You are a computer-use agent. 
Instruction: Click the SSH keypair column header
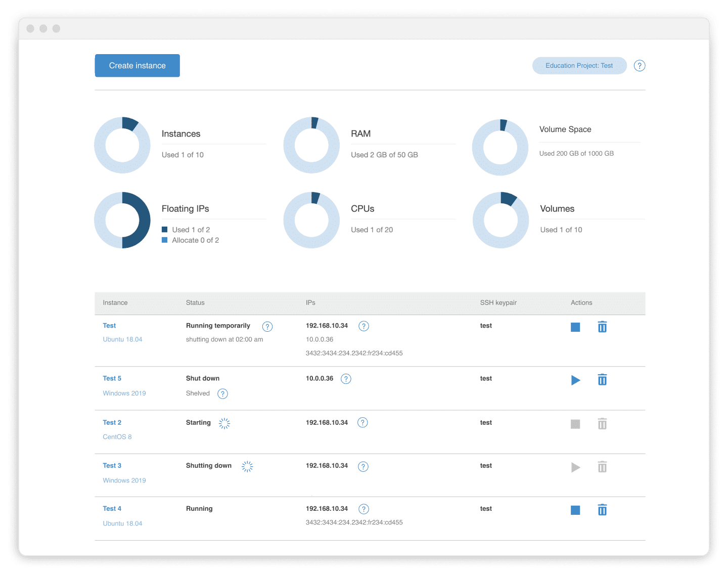pos(498,303)
